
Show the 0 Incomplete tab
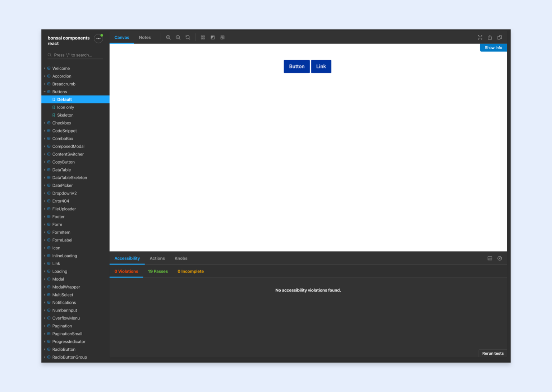pyautogui.click(x=190, y=271)
